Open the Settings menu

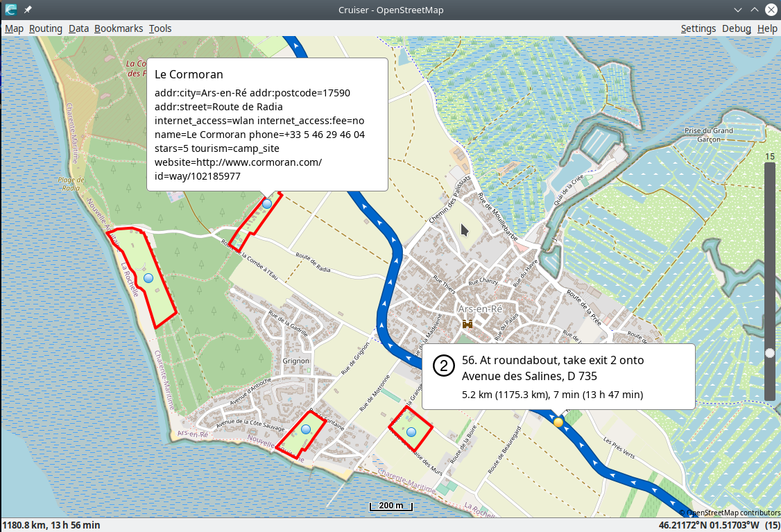click(698, 28)
